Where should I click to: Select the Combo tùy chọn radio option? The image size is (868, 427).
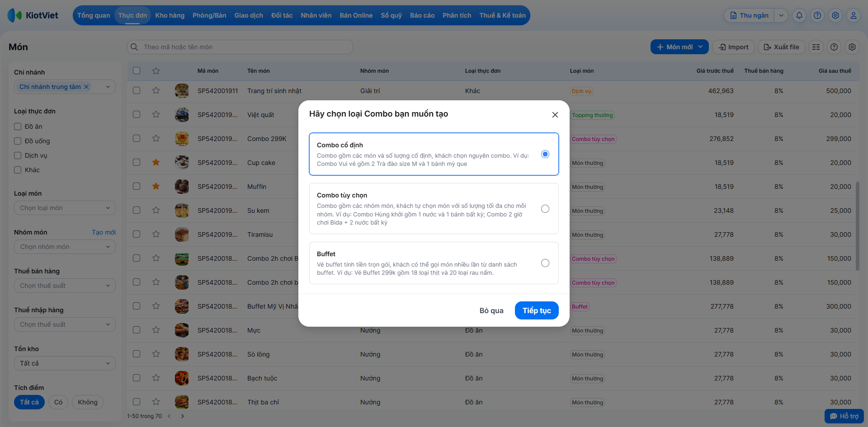coord(545,209)
